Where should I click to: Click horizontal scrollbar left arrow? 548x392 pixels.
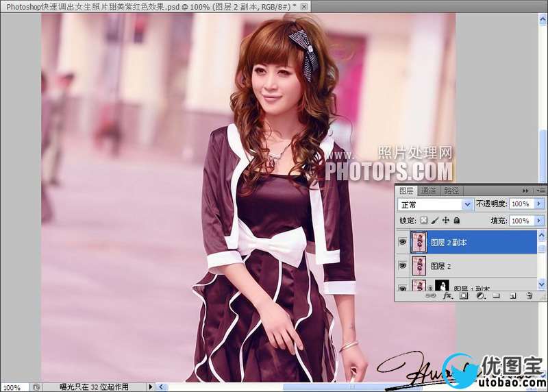(x=162, y=387)
